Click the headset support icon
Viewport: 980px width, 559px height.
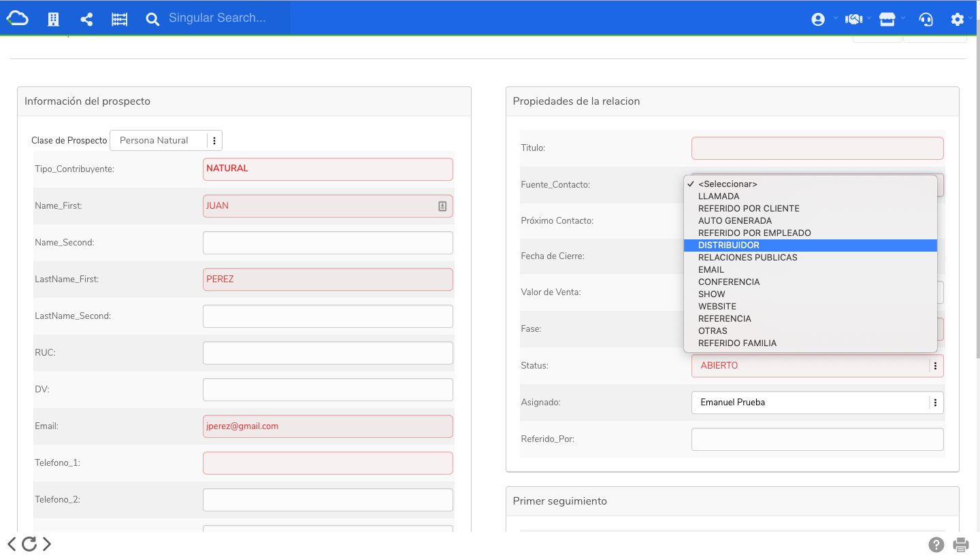pyautogui.click(x=926, y=19)
